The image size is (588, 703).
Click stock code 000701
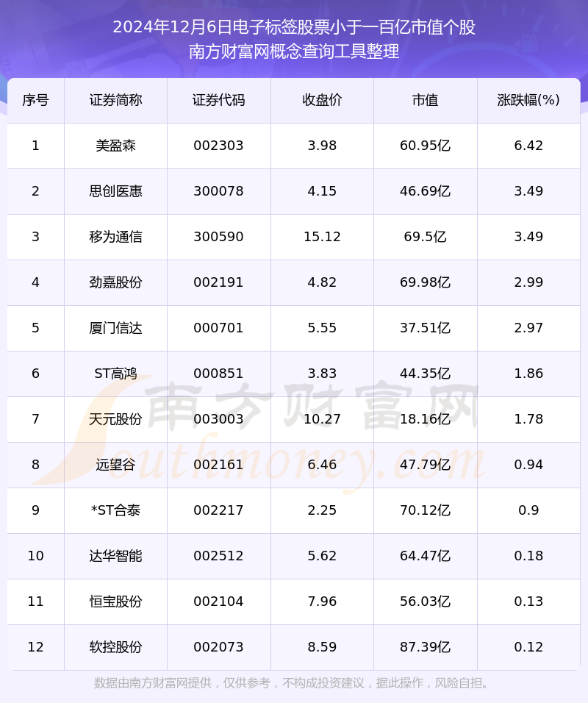(x=219, y=328)
